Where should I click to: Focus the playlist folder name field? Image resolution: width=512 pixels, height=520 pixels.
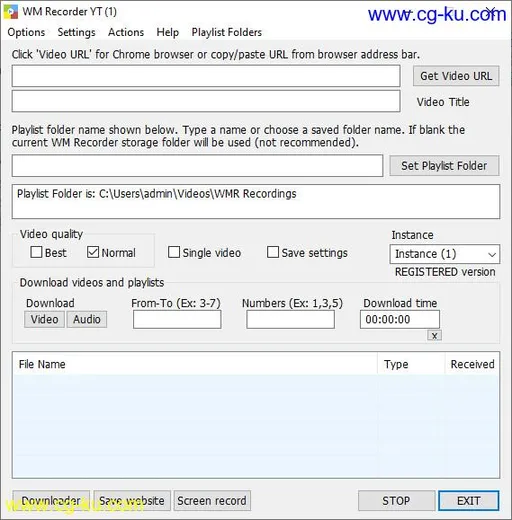click(197, 166)
